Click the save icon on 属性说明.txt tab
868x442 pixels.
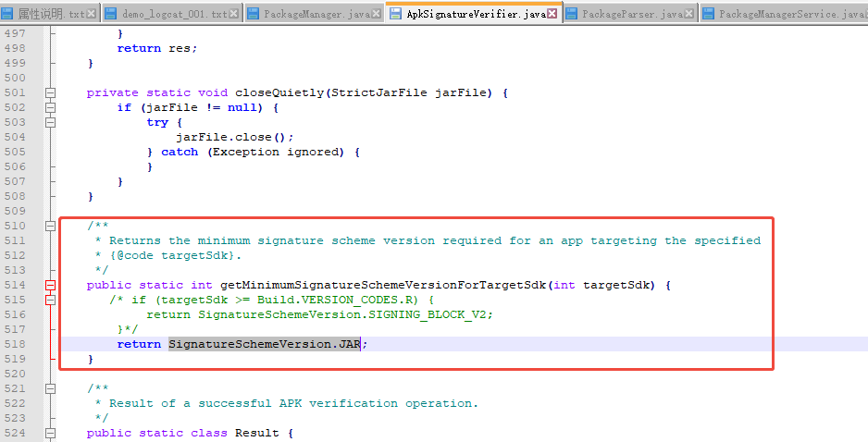7,14
